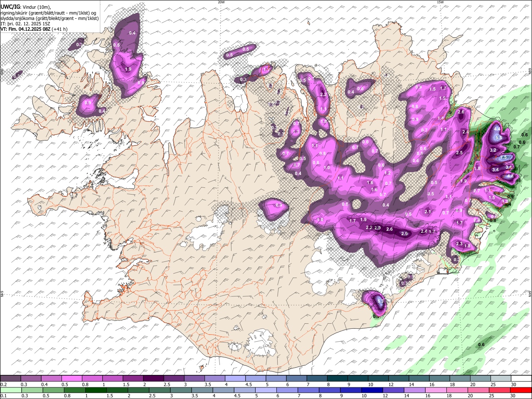Click the 'slydda/snjókoma' legend description line

[49, 18]
